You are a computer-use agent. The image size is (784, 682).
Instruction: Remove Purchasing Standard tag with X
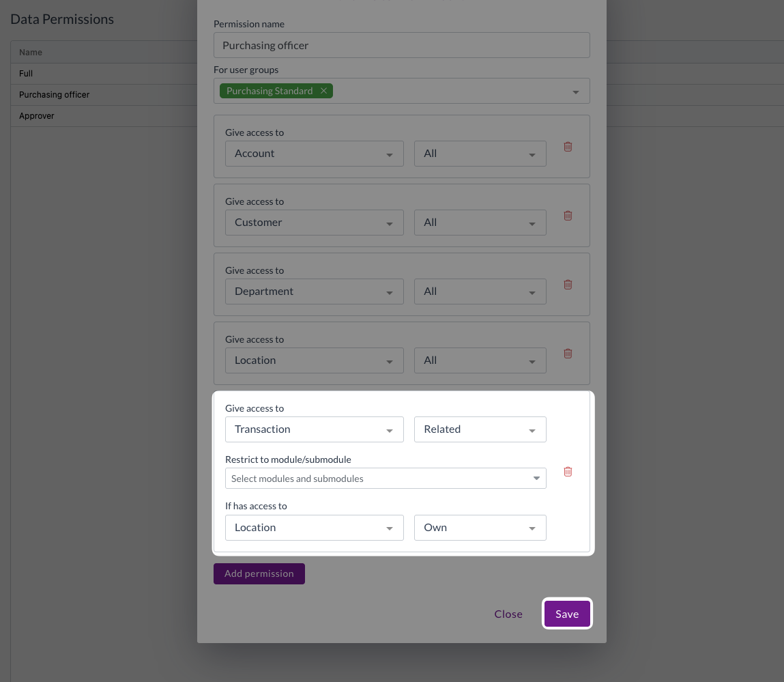(x=323, y=91)
